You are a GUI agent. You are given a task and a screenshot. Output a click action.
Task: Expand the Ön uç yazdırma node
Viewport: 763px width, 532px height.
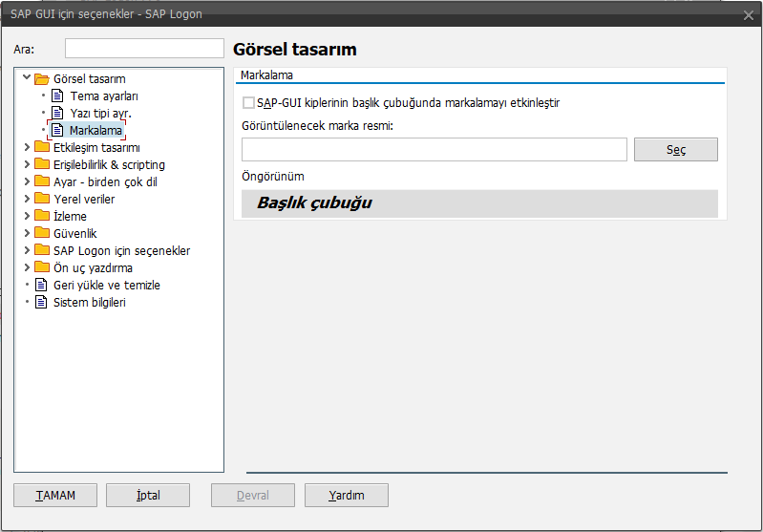27,267
